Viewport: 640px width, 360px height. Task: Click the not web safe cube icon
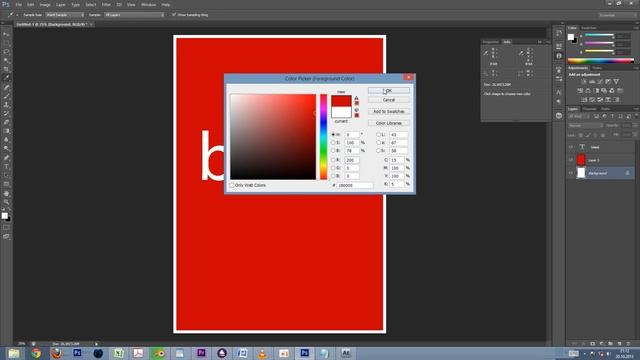click(x=356, y=110)
